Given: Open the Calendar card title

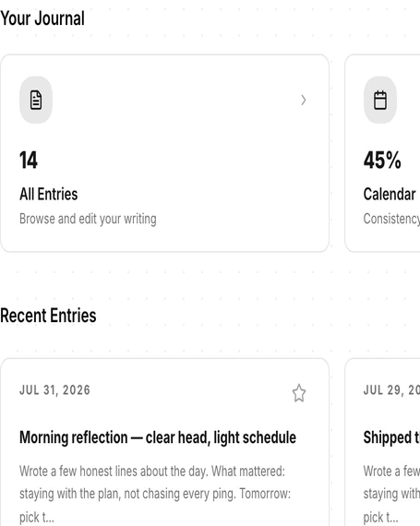Looking at the screenshot, I should tap(390, 194).
